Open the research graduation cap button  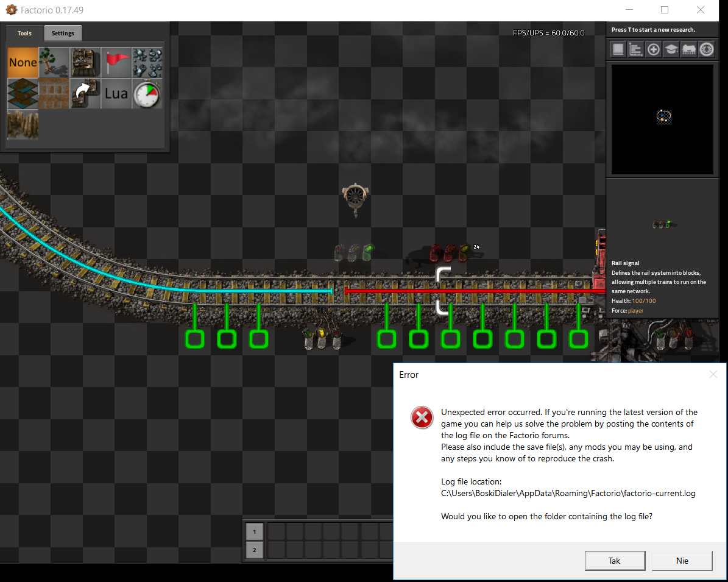671,49
